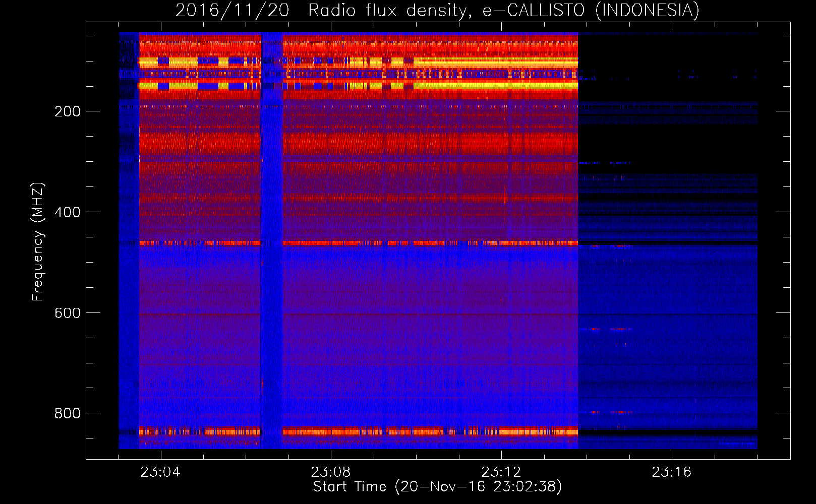816x504 pixels.
Task: Select the '200' frequency axis label
Action: click(x=68, y=111)
